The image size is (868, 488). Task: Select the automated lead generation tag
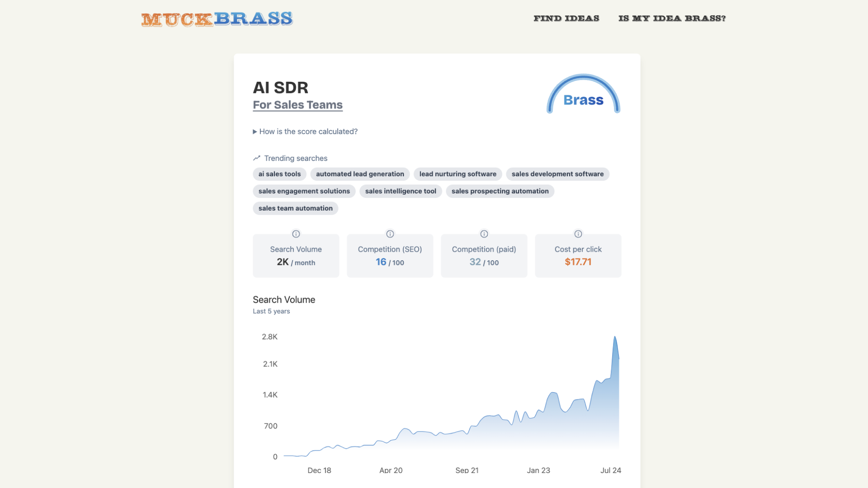[360, 174]
